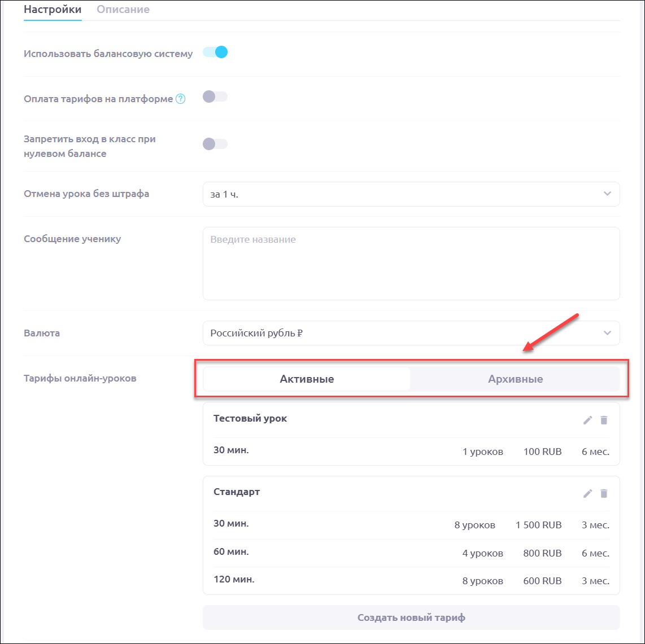Click the Тестовый урок 30 мин. row
This screenshot has height=644, width=645.
pyautogui.click(x=411, y=452)
